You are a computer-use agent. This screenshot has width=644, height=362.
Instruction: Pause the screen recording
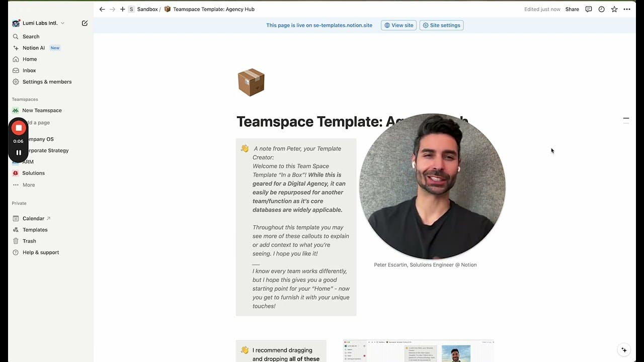(19, 152)
